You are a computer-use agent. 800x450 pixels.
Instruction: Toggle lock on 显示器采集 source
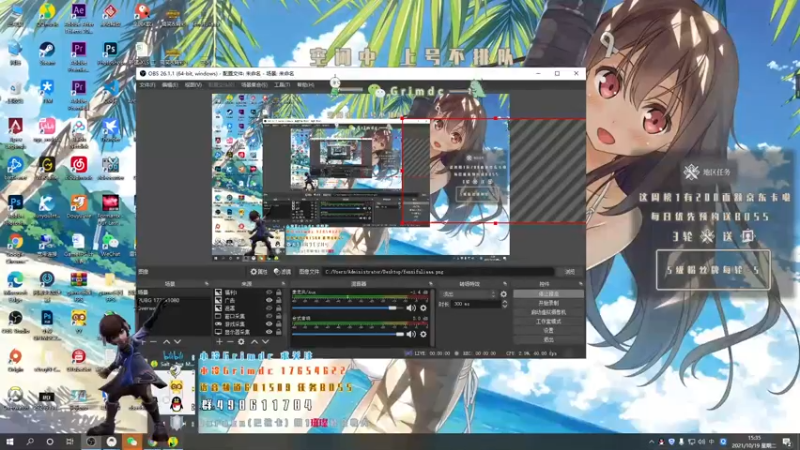(279, 332)
